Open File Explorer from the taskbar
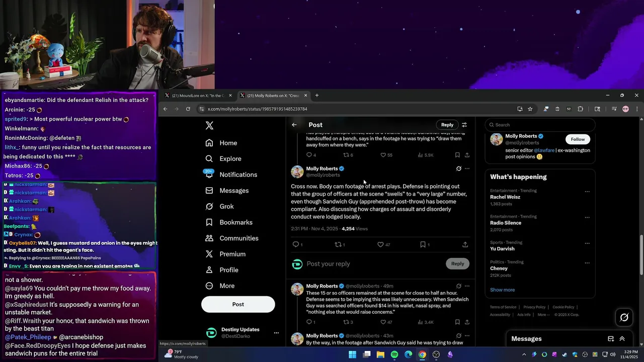The width and height of the screenshot is (644, 362). point(380,354)
